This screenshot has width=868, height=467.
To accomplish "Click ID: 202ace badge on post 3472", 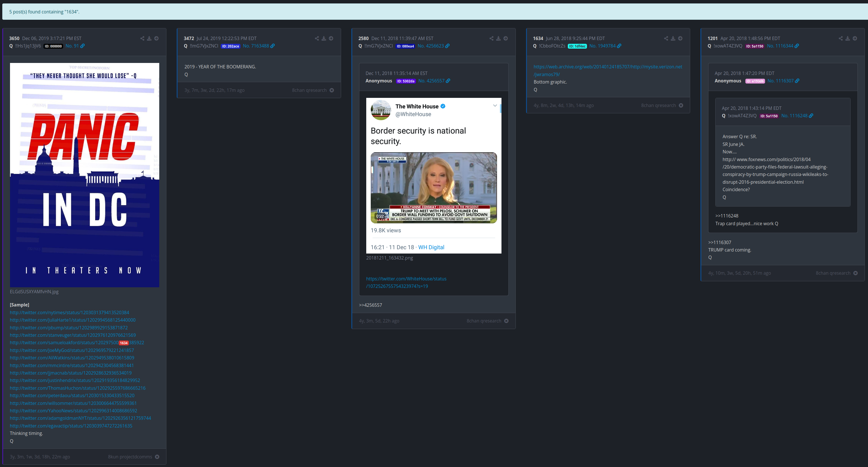I will point(230,46).
